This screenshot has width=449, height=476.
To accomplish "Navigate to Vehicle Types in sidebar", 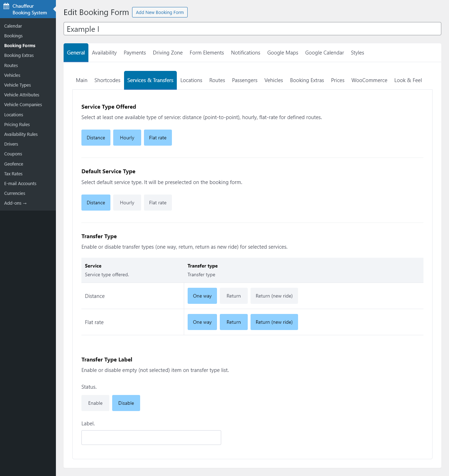I will 17,85.
